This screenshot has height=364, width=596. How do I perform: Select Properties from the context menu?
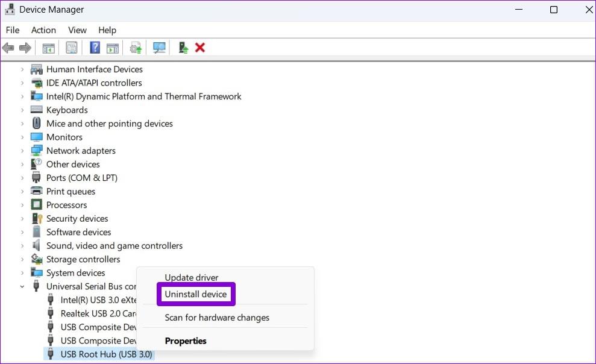tap(186, 340)
